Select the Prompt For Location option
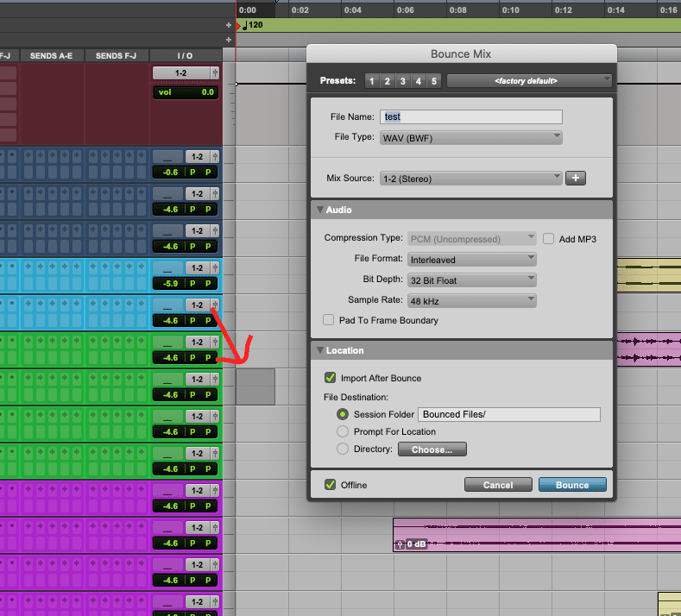Image resolution: width=681 pixels, height=616 pixels. coord(343,431)
